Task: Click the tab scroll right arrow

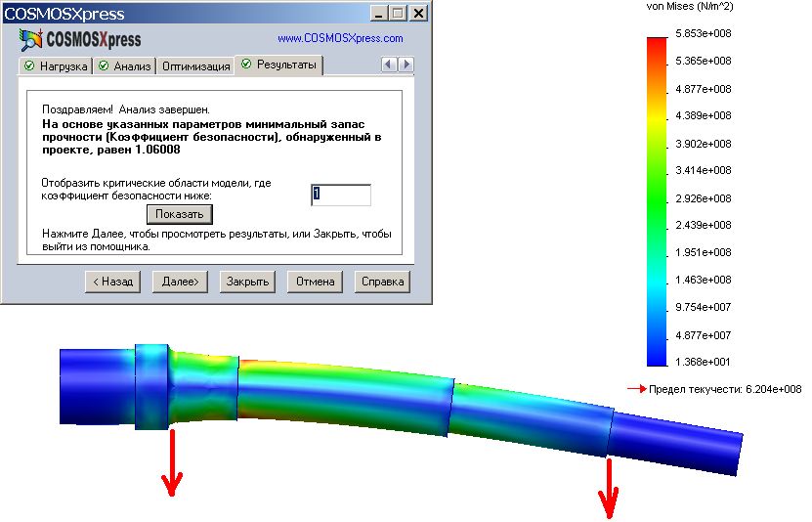Action: click(406, 65)
